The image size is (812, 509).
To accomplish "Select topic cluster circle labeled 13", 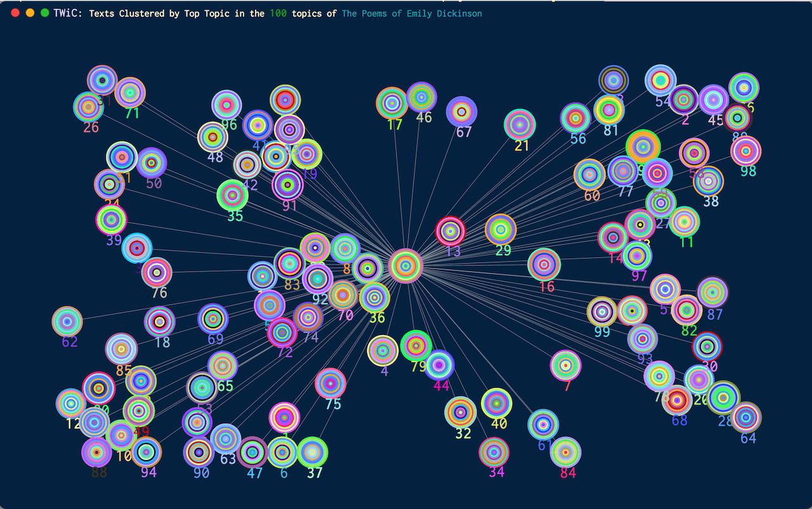I will (x=450, y=231).
